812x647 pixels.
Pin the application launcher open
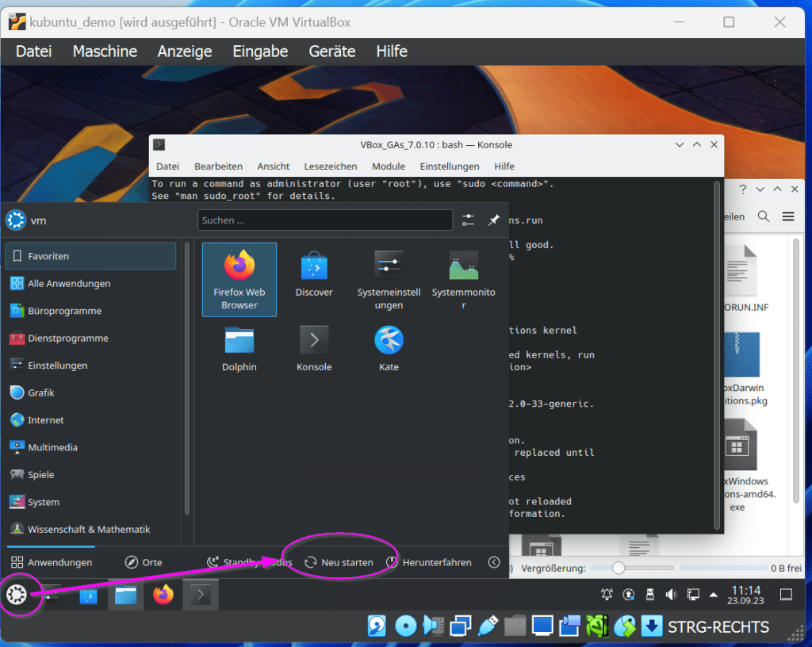493,220
